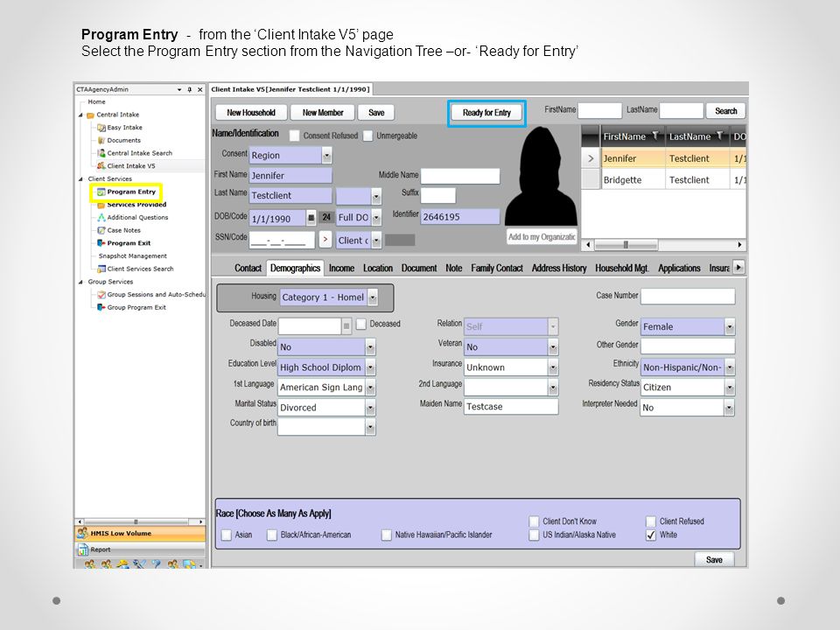
Task: Click the Central Intake Search icon
Action: click(x=101, y=153)
